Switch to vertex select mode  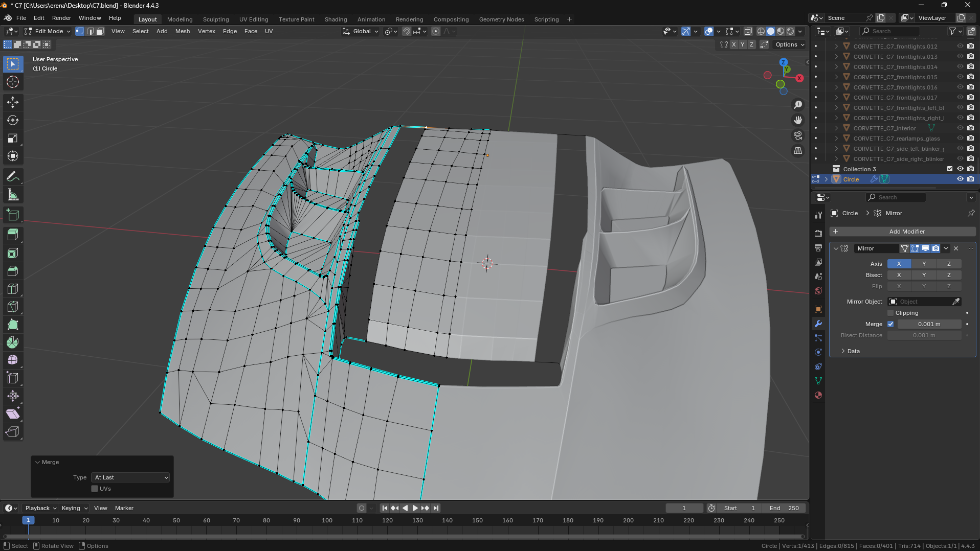click(80, 31)
